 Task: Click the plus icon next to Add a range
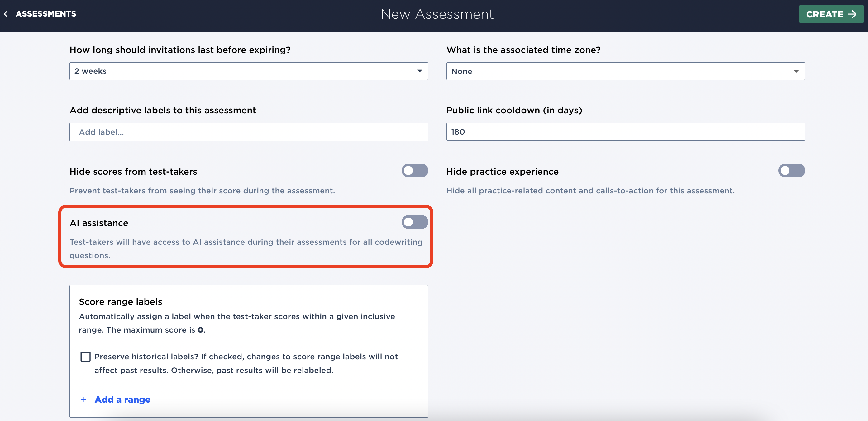coord(83,399)
